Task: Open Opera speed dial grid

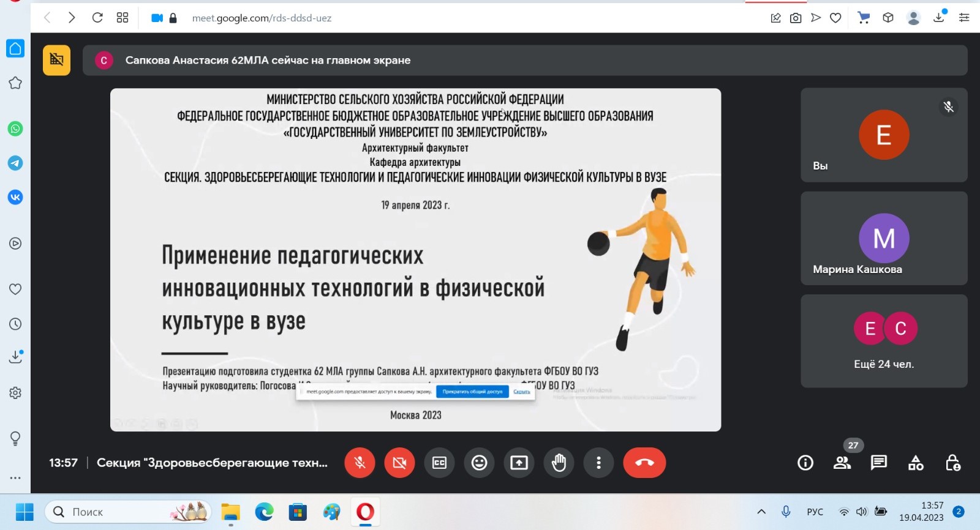Action: pyautogui.click(x=123, y=18)
